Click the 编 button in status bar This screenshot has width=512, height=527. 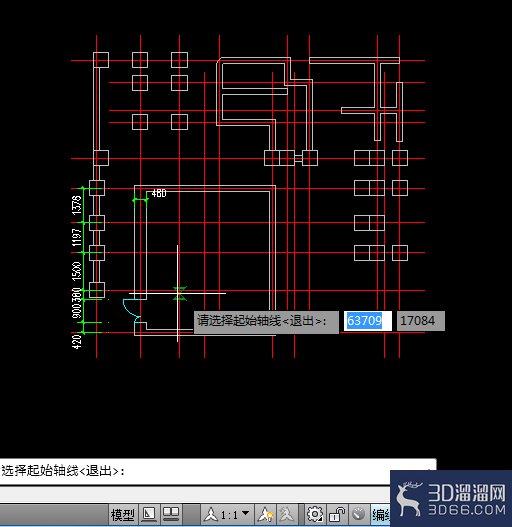(380, 514)
